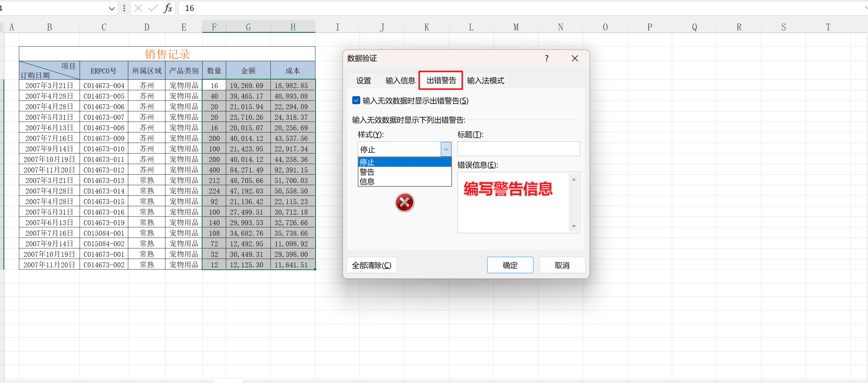
Task: Click error message scrollbar down arrow
Action: click(x=573, y=226)
